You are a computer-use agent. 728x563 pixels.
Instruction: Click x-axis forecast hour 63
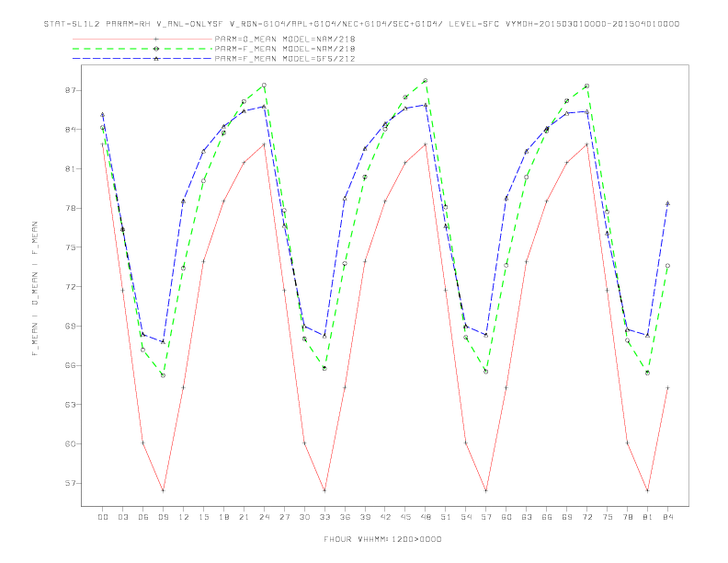click(527, 517)
